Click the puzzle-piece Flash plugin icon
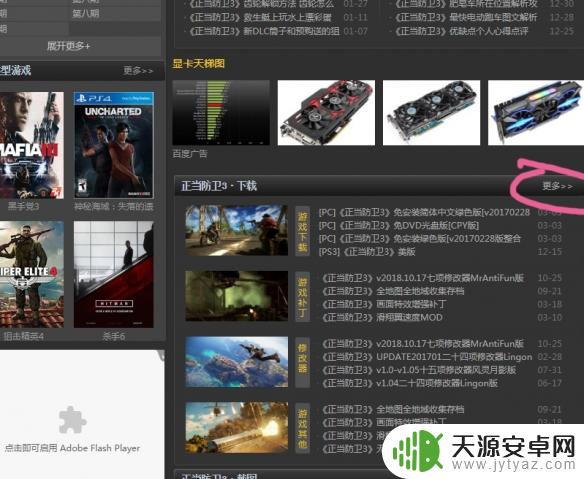The height and width of the screenshot is (479, 584). coord(73,420)
